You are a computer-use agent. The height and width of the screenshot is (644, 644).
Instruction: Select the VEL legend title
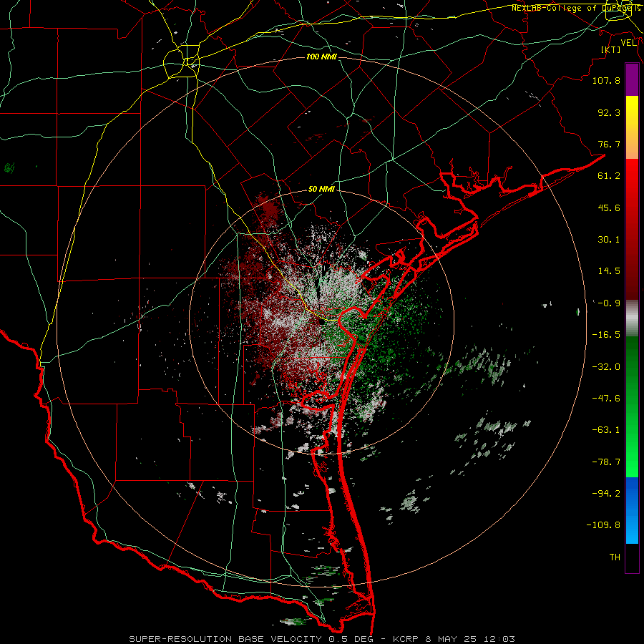point(629,43)
